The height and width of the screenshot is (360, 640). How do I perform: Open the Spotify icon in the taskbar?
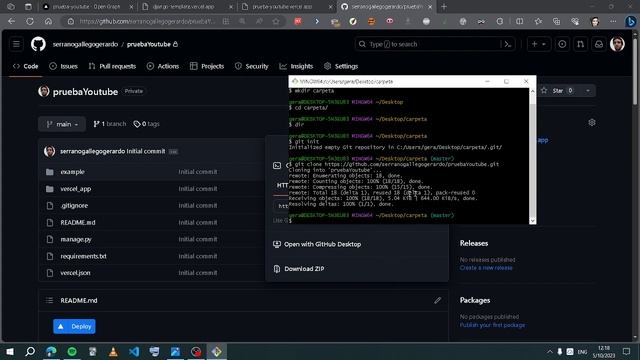(72, 351)
